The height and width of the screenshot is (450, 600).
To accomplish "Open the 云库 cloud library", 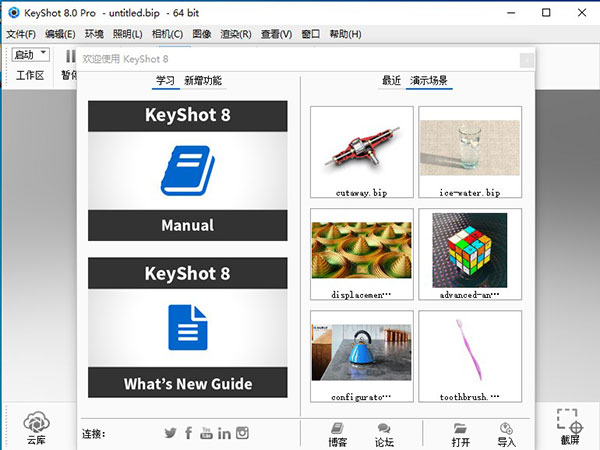I will pyautogui.click(x=36, y=428).
